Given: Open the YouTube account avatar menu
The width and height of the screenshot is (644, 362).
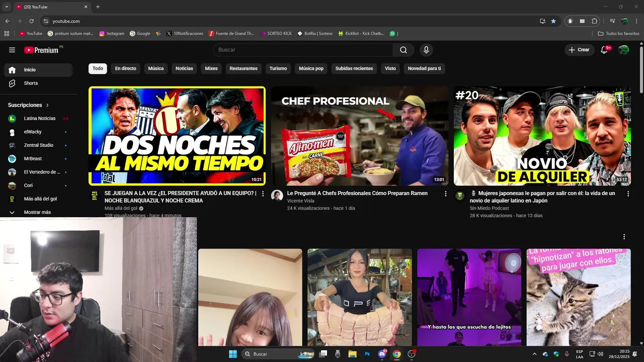Looking at the screenshot, I should pos(623,50).
